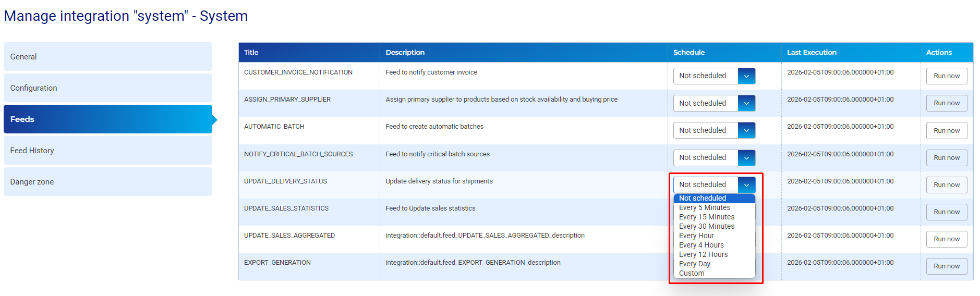Expand NOTIFY_CRITICAL_BATCH_SOURCES schedule dropdown
The height and width of the screenshot is (296, 980).
click(713, 157)
